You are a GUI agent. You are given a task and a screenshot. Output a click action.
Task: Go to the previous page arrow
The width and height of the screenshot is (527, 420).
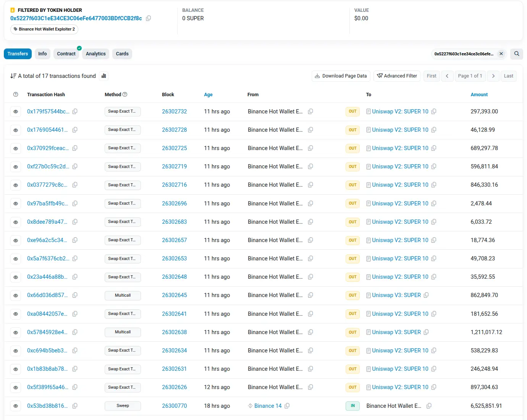[x=447, y=76]
